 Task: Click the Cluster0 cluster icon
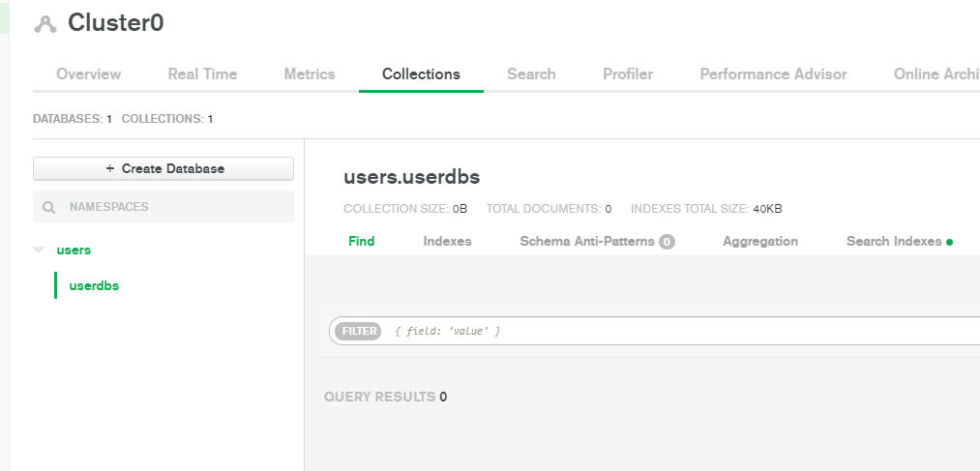[45, 24]
